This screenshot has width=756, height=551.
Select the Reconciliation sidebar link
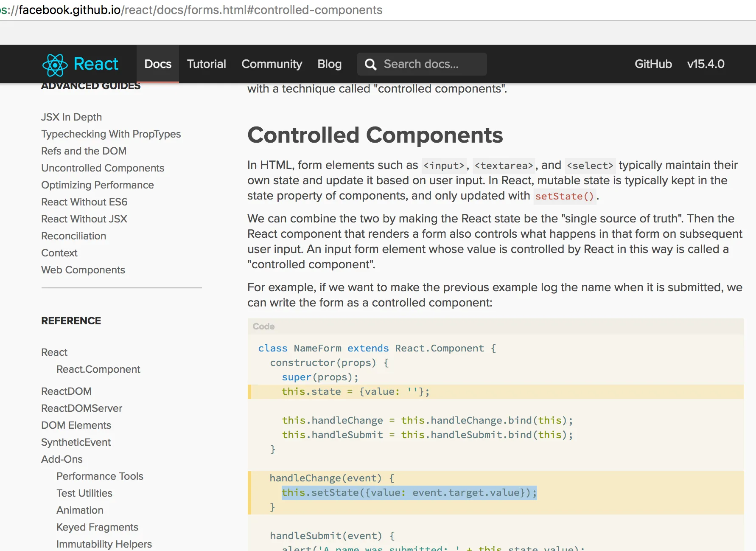pyautogui.click(x=73, y=236)
